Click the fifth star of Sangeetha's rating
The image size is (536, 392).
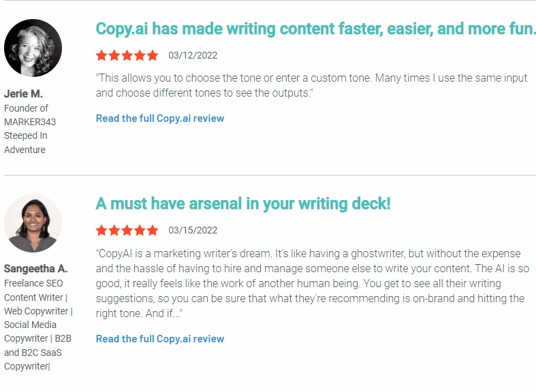pyautogui.click(x=153, y=231)
